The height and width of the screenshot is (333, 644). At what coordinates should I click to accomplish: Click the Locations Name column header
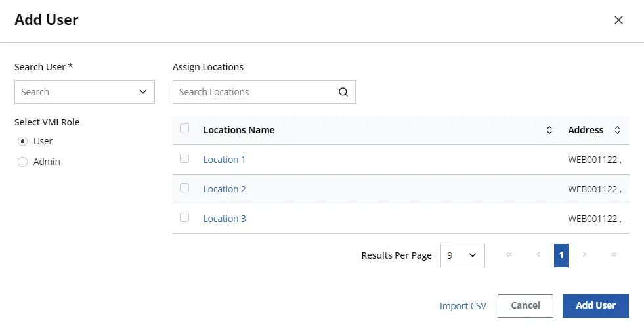tap(239, 130)
